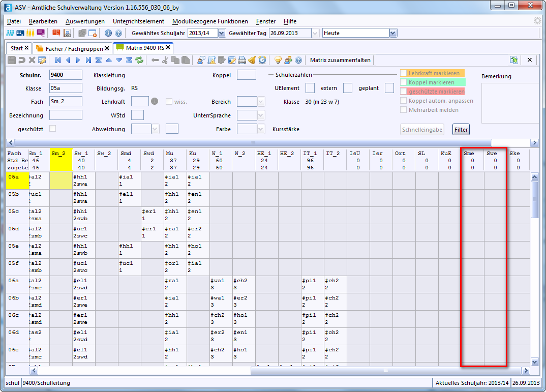Click the Bezeichnung input field
Viewport: 546px width, 392px height.
click(x=66, y=115)
